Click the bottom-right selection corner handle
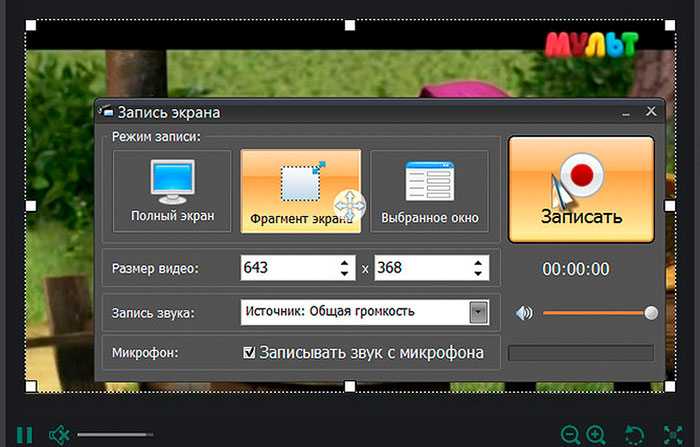Viewport: 700px width, 447px height. 670,386
